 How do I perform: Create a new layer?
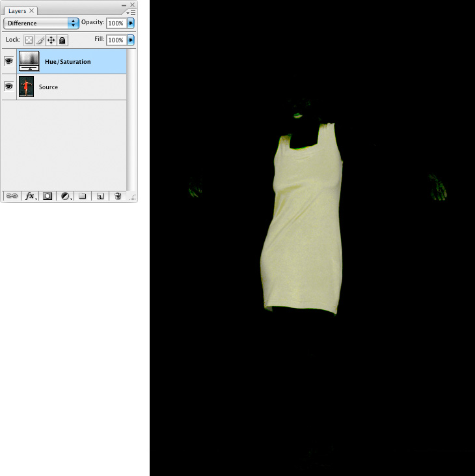coord(100,196)
